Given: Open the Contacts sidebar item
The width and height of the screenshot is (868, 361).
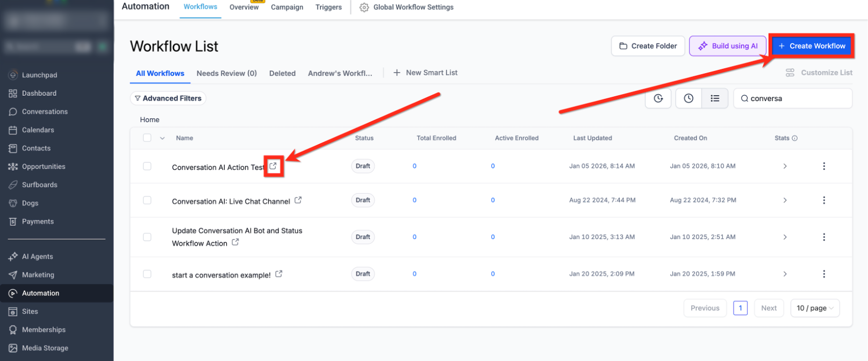Looking at the screenshot, I should click(x=36, y=148).
